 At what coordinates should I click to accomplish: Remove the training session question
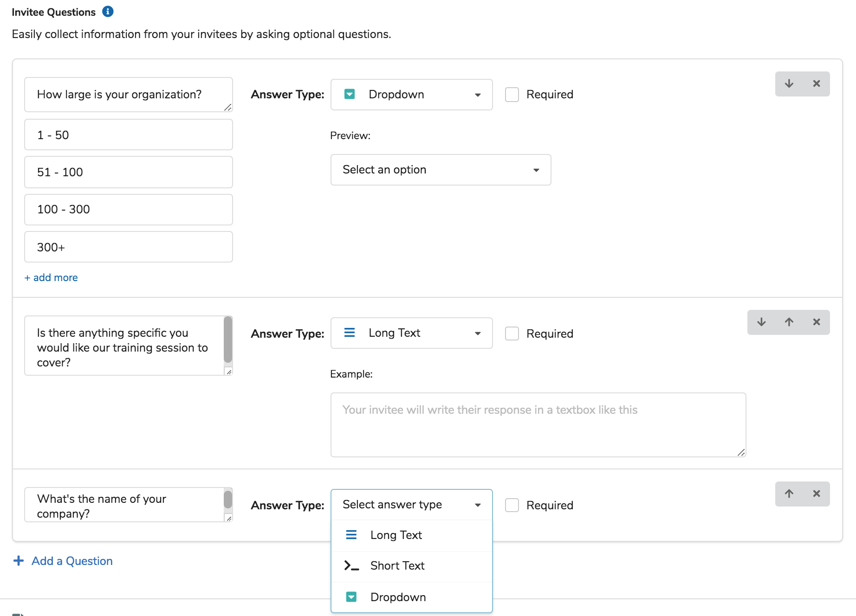click(816, 322)
